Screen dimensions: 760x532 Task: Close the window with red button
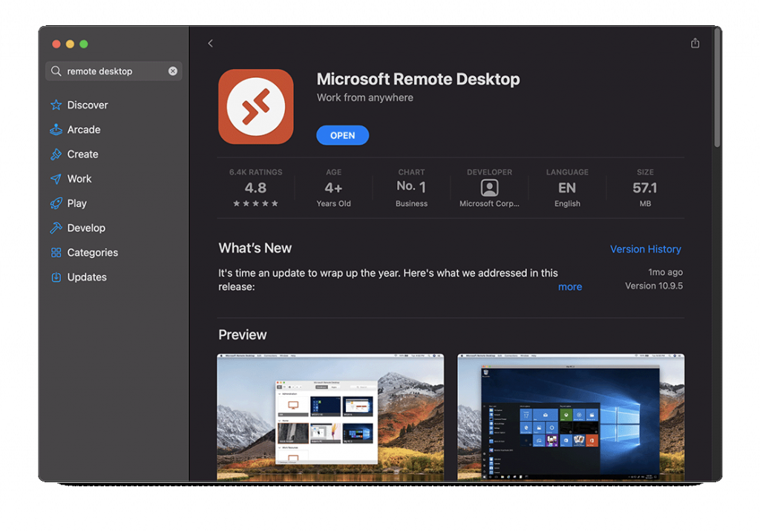click(x=56, y=44)
